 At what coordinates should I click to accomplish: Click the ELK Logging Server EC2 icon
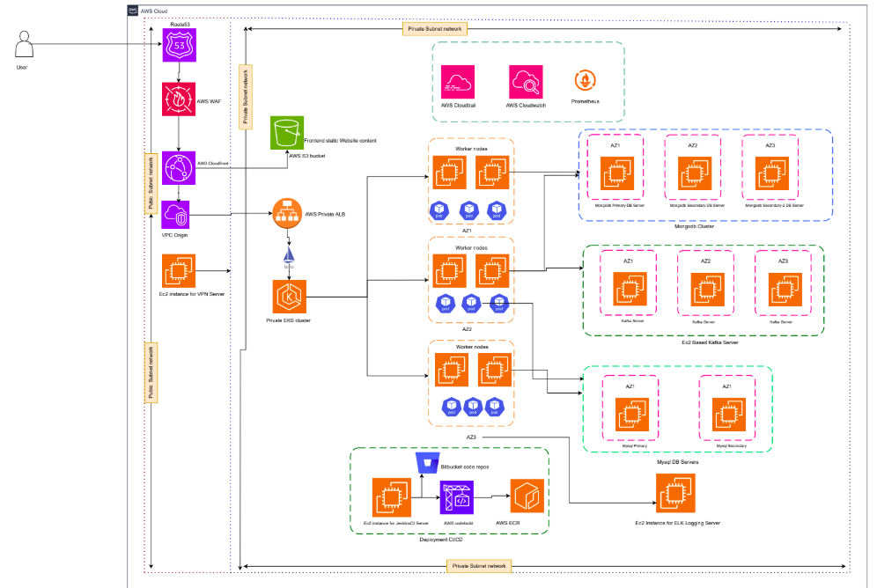point(675,493)
